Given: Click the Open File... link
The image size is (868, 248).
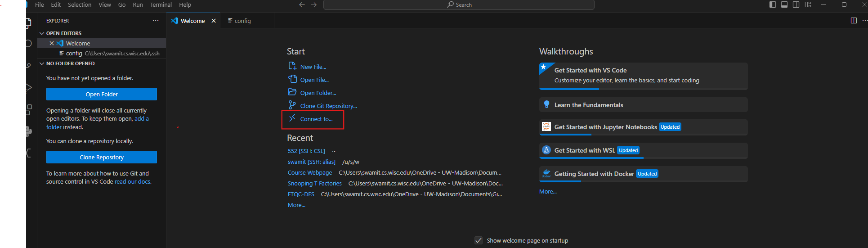Looking at the screenshot, I should point(314,80).
